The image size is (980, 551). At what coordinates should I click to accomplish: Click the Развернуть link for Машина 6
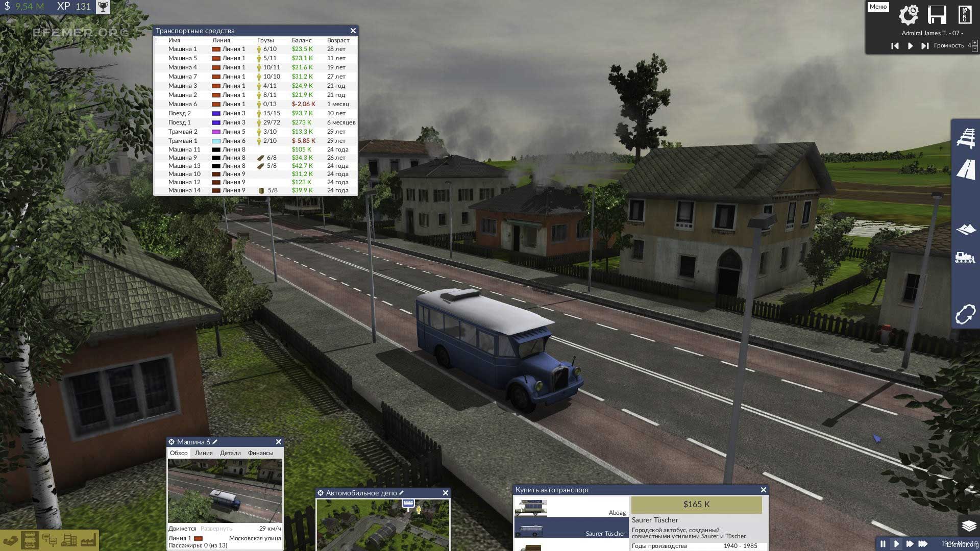point(216,529)
